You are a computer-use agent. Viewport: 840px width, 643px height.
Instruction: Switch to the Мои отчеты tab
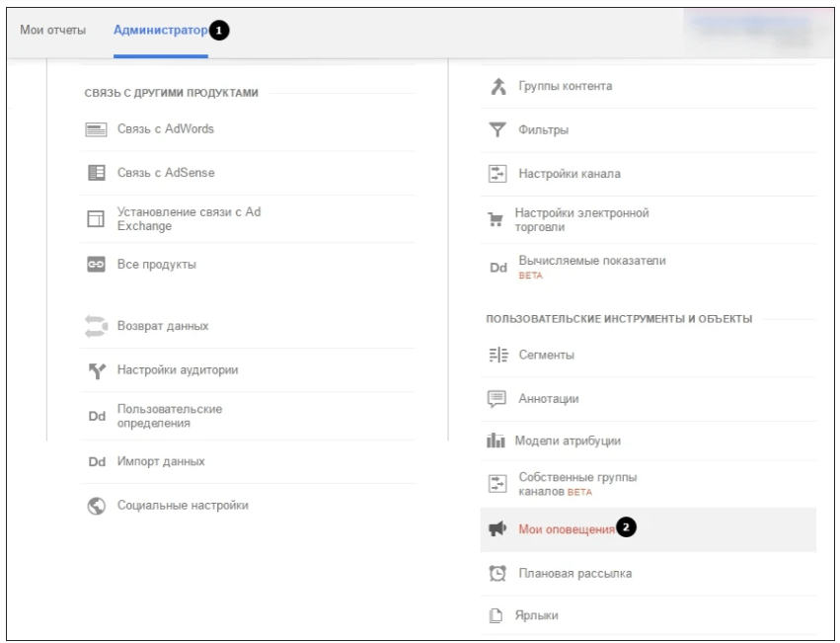[x=53, y=30]
